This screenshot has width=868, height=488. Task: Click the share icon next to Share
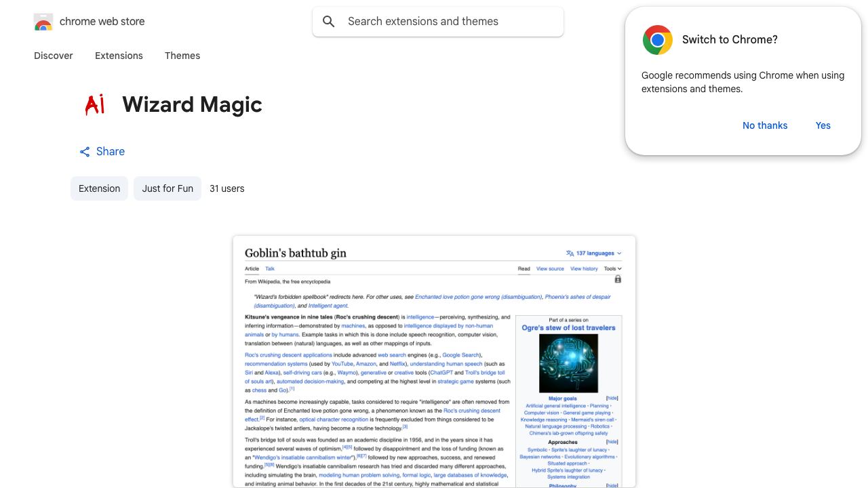(x=85, y=152)
